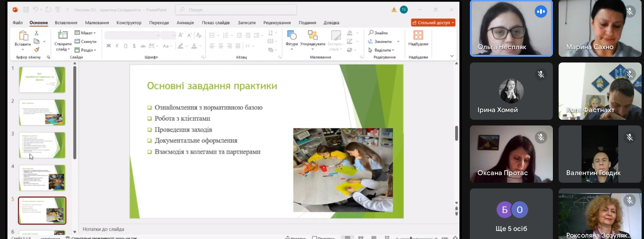The width and height of the screenshot is (644, 239).
Task: Launch the Надбудови add-ins button
Action: [x=418, y=38]
